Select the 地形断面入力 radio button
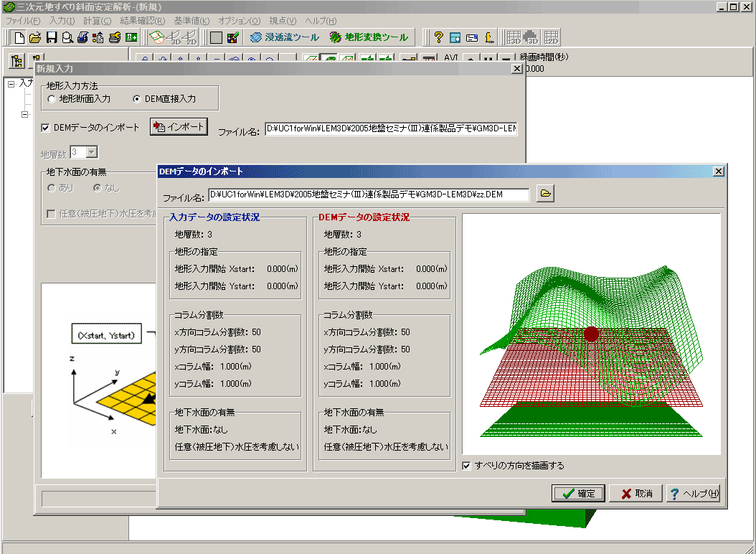The width and height of the screenshot is (756, 554). pos(52,99)
